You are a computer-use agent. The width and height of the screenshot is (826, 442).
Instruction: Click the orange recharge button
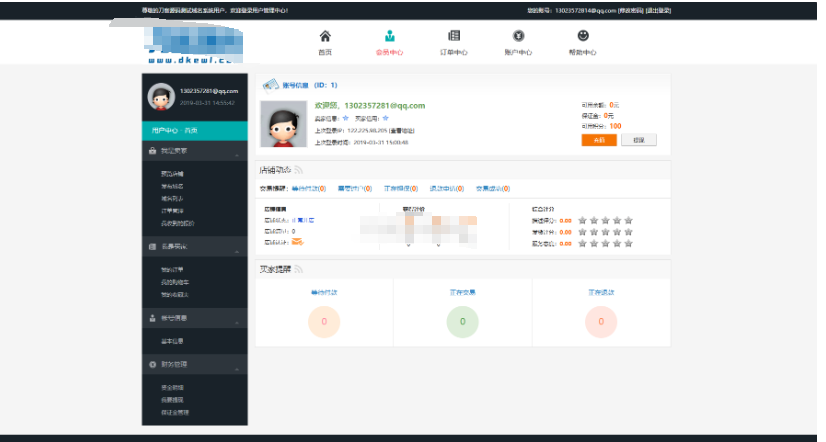[599, 140]
